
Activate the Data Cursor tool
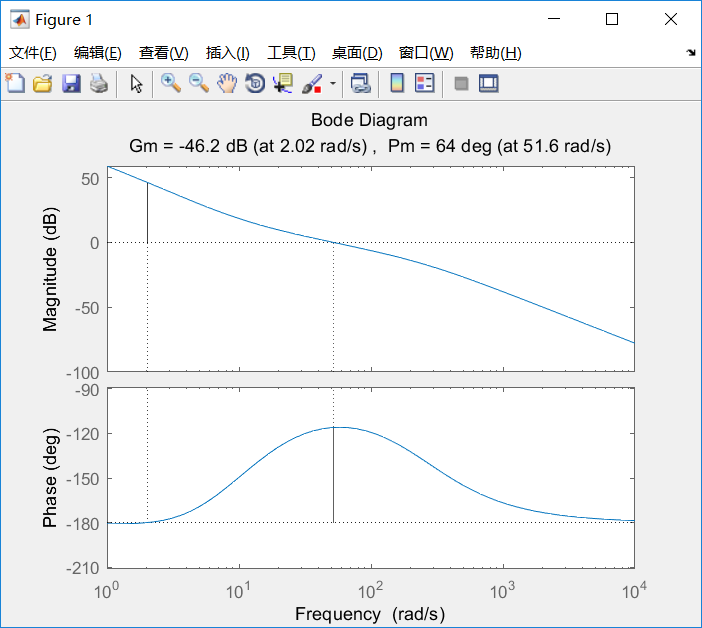(283, 83)
